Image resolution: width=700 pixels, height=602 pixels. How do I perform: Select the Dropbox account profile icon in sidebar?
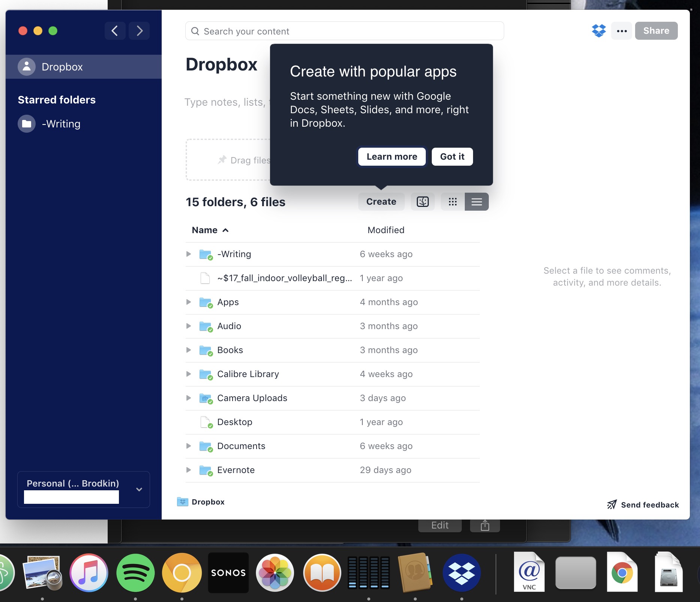[x=26, y=67]
